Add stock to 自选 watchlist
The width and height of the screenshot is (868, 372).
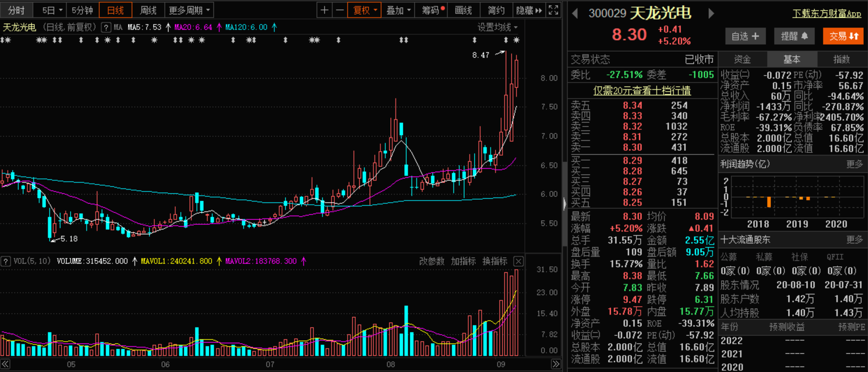pos(745,36)
